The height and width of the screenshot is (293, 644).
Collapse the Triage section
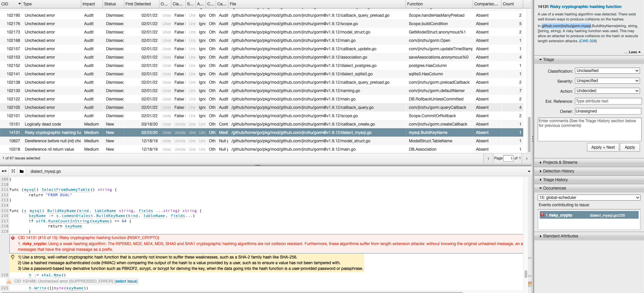tap(548, 60)
